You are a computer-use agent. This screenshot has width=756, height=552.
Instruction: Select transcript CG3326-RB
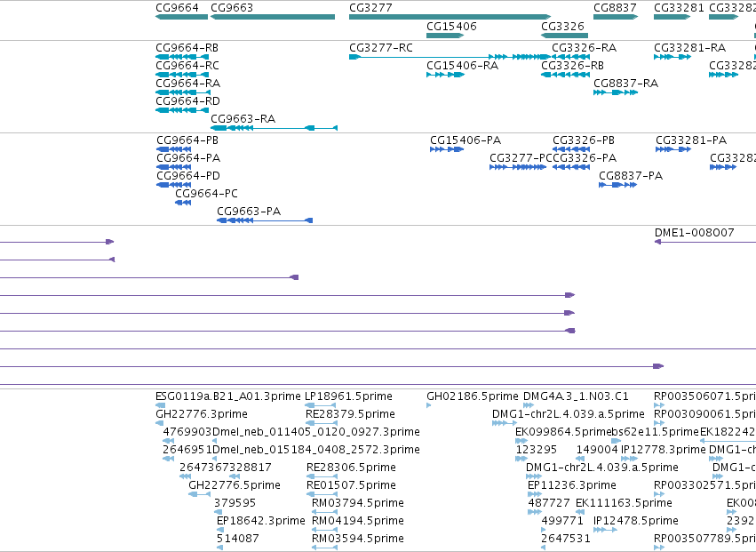point(572,66)
